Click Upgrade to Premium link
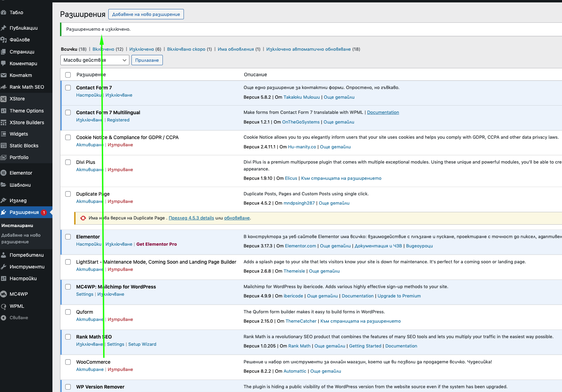The image size is (562, 392). pos(399,296)
